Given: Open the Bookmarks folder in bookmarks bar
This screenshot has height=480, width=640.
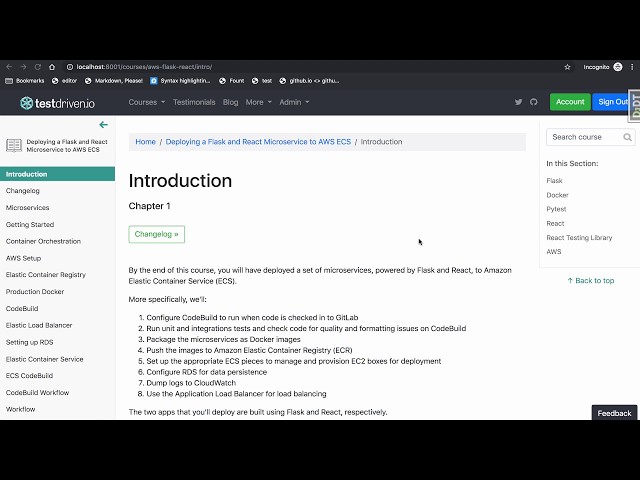Looking at the screenshot, I should coord(24,81).
